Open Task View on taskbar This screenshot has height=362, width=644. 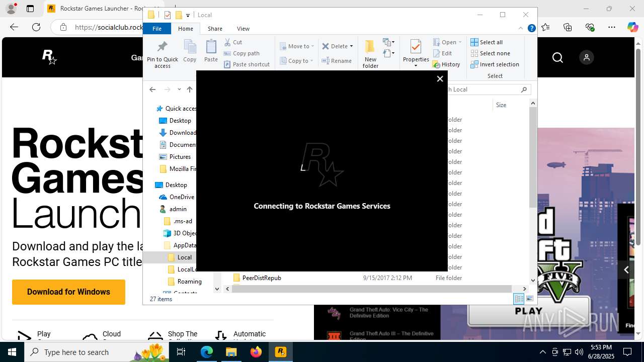(182, 352)
